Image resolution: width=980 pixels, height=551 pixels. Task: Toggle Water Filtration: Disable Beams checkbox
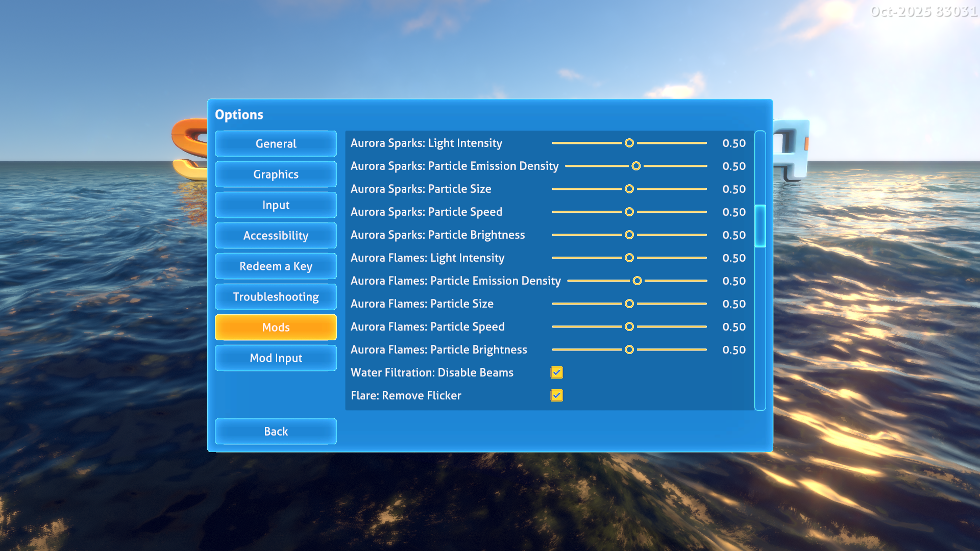pyautogui.click(x=557, y=372)
